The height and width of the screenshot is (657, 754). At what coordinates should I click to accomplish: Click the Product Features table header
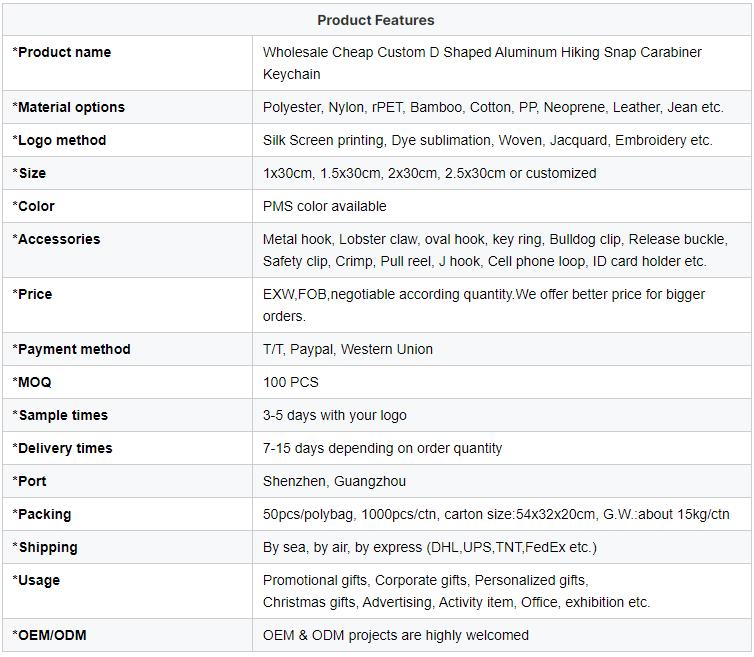pos(376,20)
